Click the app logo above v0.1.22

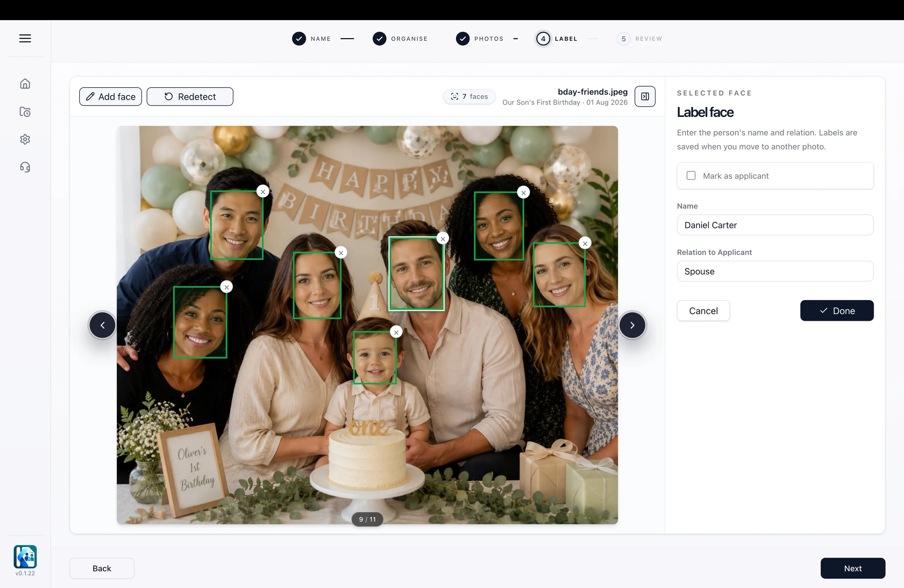tap(25, 557)
